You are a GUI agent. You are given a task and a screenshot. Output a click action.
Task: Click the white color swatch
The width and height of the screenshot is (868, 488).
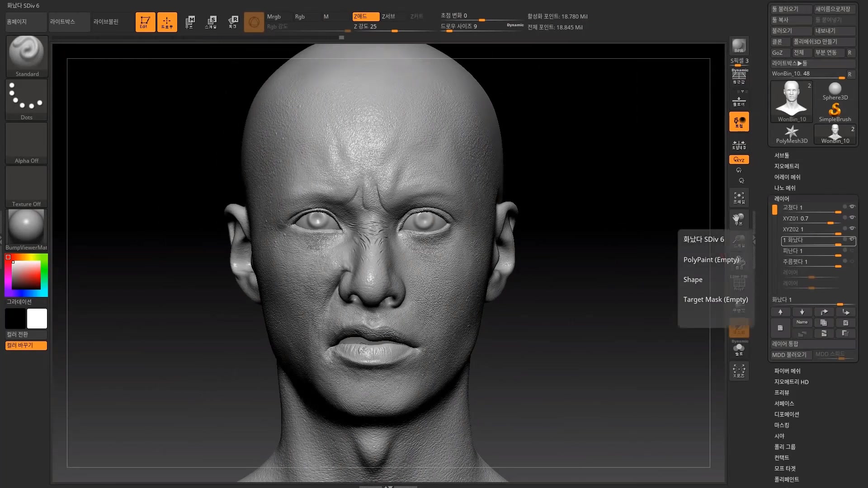[x=37, y=319]
